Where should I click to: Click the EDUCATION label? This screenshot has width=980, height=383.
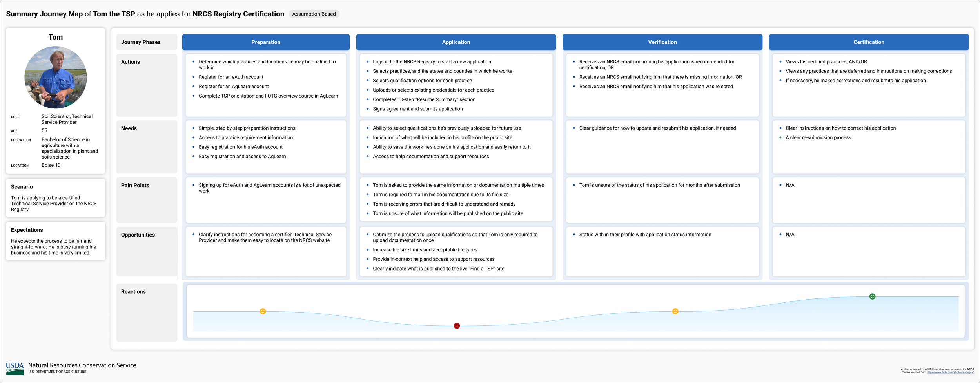tap(21, 140)
